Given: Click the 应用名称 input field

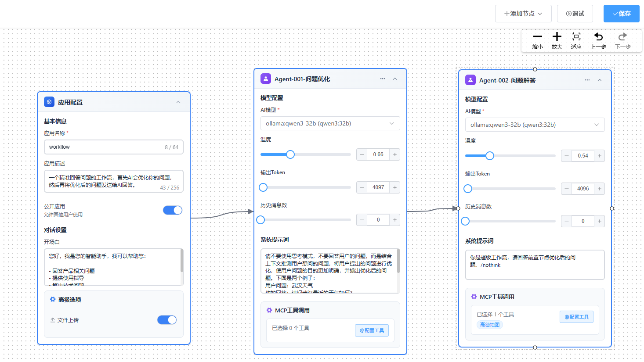Looking at the screenshot, I should pos(105,147).
